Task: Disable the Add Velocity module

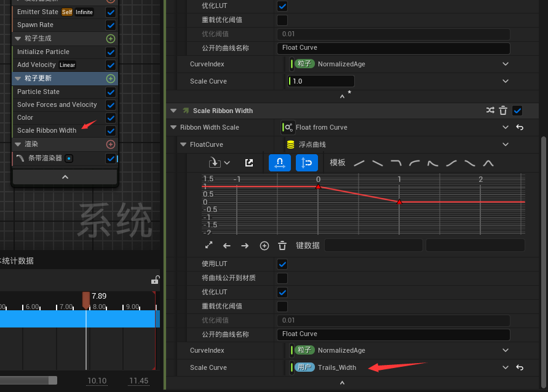Action: pos(111,65)
